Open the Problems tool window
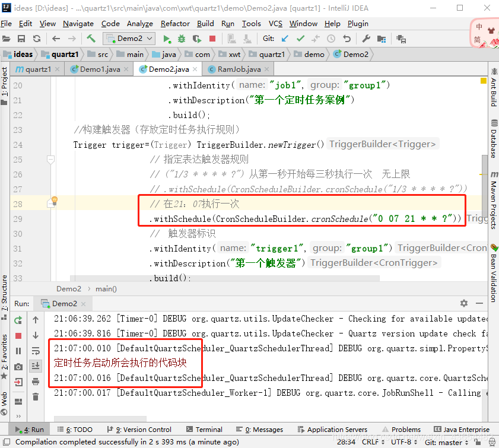This screenshot has height=448, width=499. coord(402,430)
